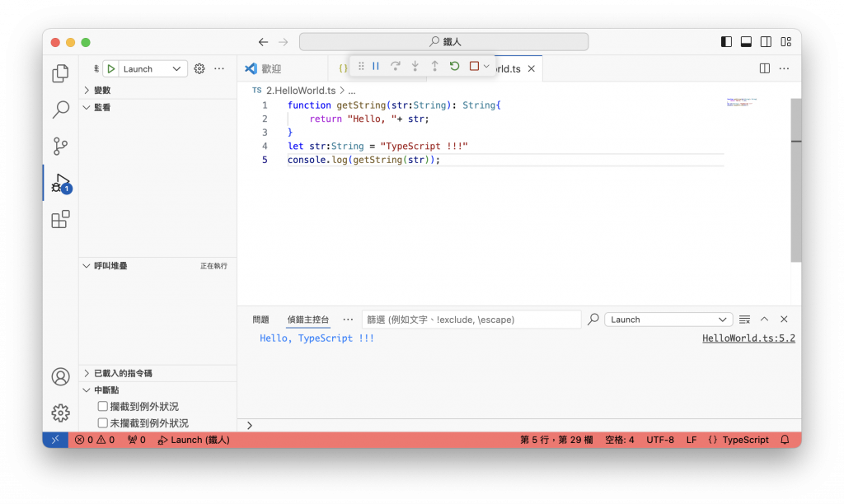This screenshot has width=844, height=504.
Task: Step out in debug toolbar
Action: click(434, 66)
